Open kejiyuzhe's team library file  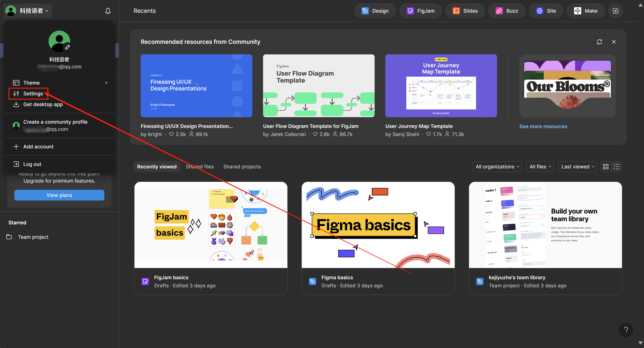pyautogui.click(x=545, y=238)
